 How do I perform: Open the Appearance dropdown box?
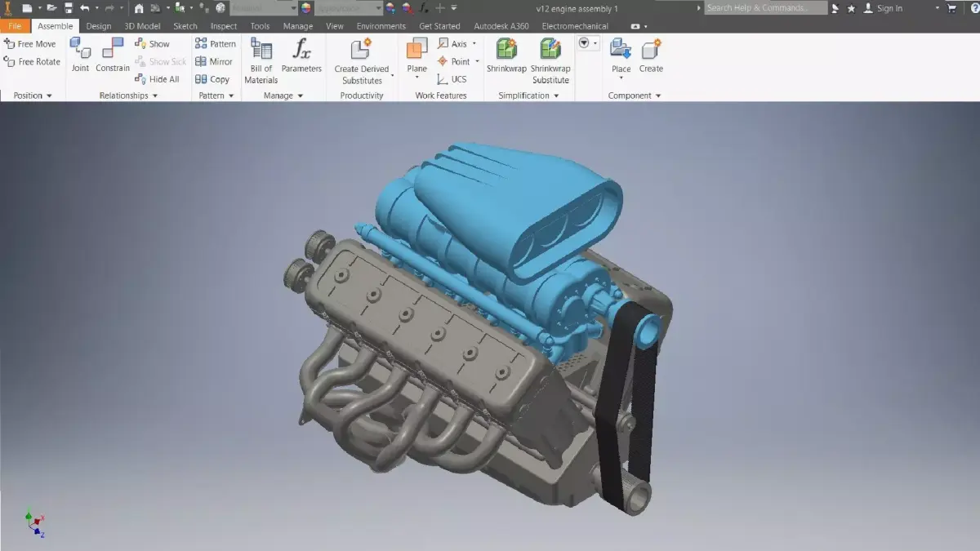[349, 8]
